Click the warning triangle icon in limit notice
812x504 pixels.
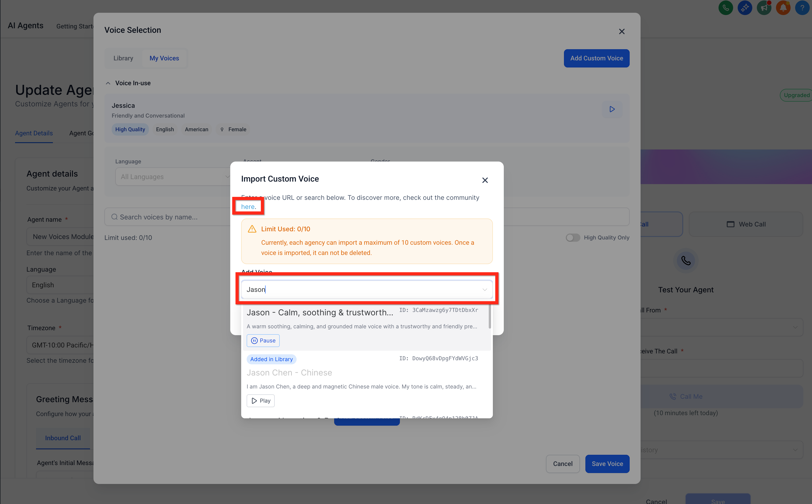[x=252, y=229]
